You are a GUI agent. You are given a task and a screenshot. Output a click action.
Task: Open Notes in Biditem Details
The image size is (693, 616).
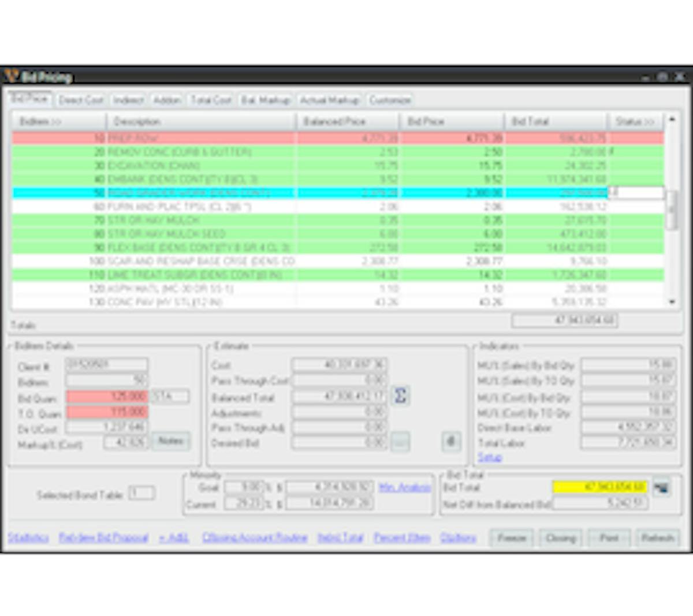coord(171,441)
